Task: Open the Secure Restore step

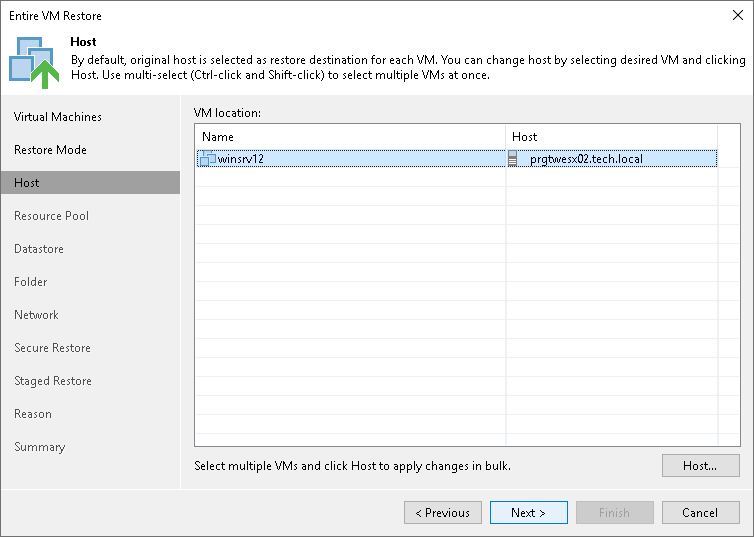Action: (x=52, y=348)
